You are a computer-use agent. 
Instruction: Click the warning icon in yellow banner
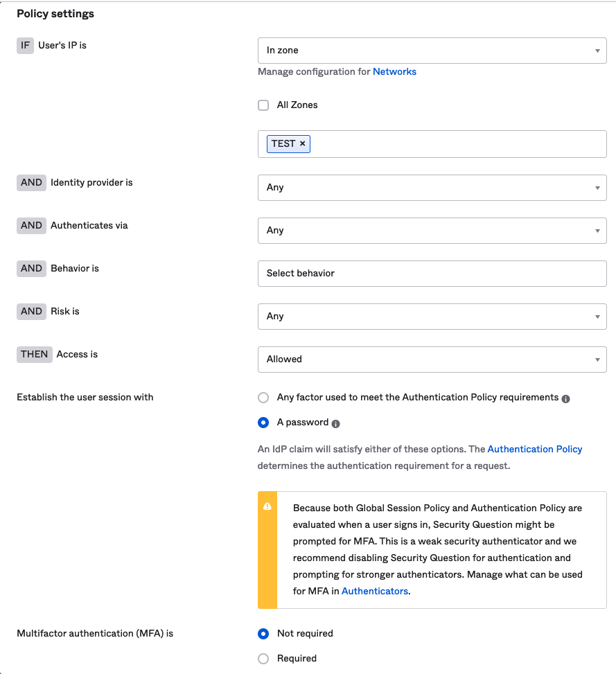coord(267,506)
